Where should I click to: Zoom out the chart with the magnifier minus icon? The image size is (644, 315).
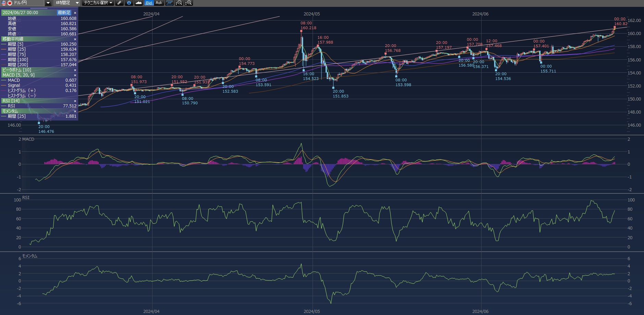(179, 3)
